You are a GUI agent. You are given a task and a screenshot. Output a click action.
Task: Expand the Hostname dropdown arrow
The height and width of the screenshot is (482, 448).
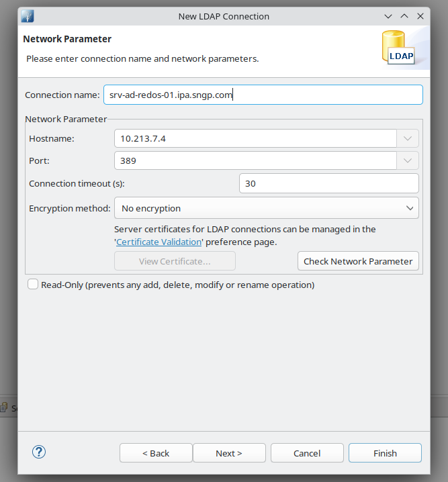tap(408, 139)
